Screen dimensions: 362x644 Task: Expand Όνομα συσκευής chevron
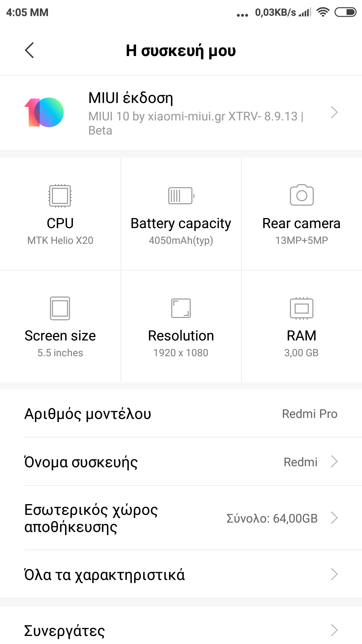click(334, 462)
